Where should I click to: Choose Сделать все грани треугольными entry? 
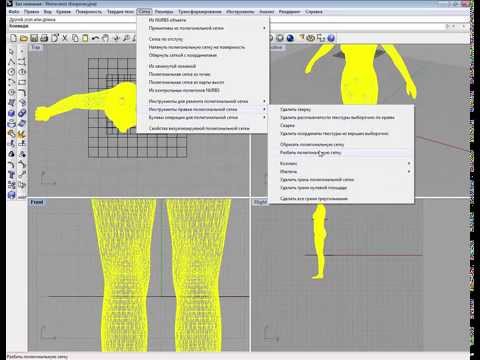[314, 199]
